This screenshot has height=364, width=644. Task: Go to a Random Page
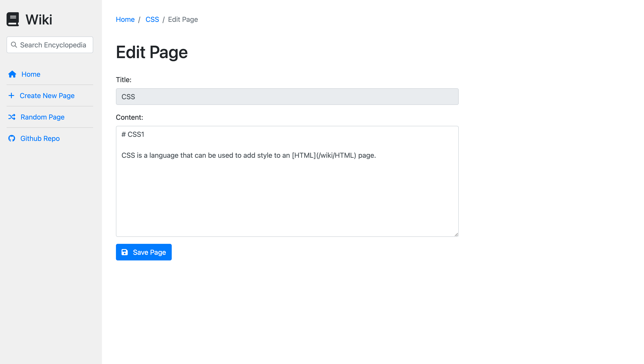[x=43, y=117]
